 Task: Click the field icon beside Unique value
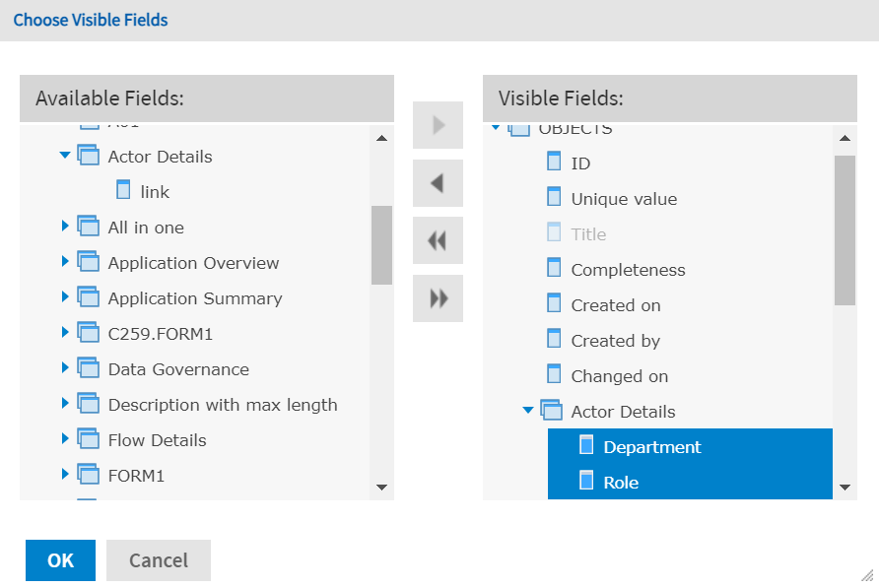click(x=554, y=197)
